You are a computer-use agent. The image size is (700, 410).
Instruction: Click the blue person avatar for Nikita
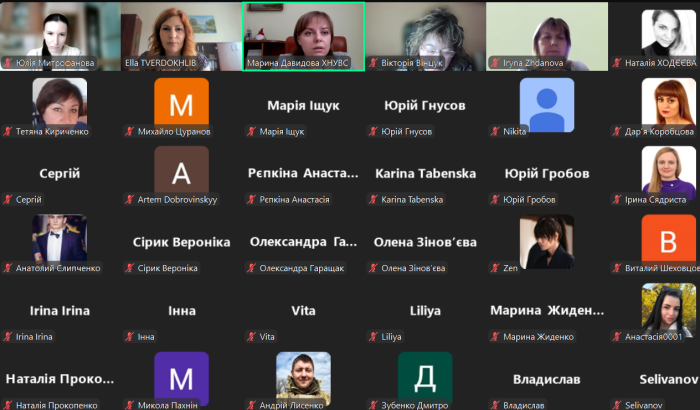coord(546,104)
